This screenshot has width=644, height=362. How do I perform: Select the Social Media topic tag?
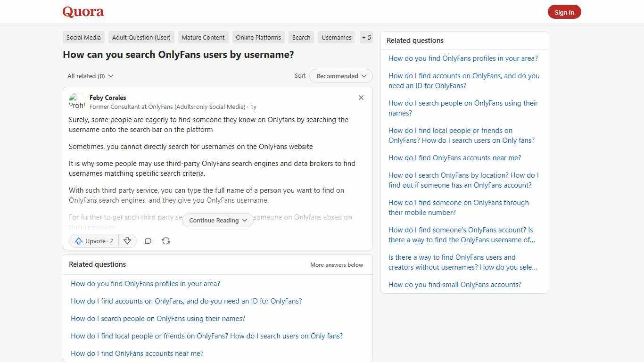click(x=83, y=37)
